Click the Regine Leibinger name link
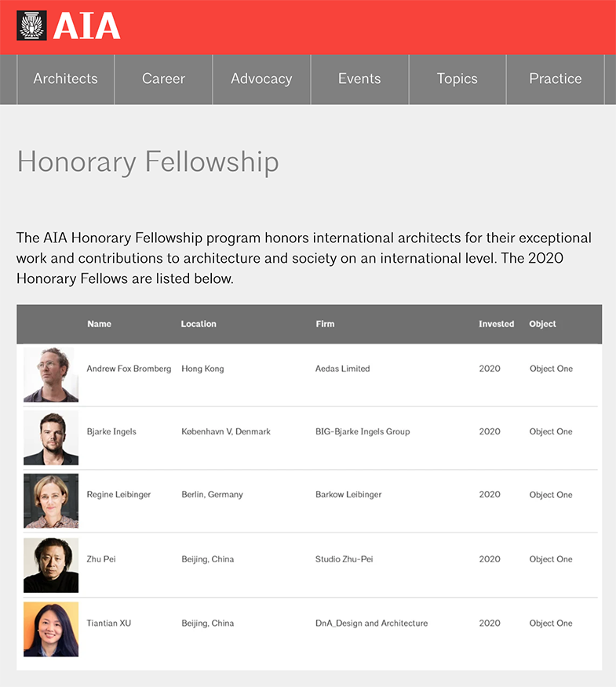The image size is (616, 687). (118, 495)
